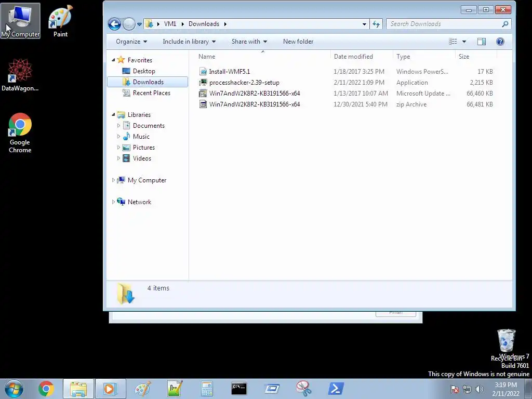The width and height of the screenshot is (532, 399).
Task: Refresh the Downloads folder view
Action: pos(376,24)
